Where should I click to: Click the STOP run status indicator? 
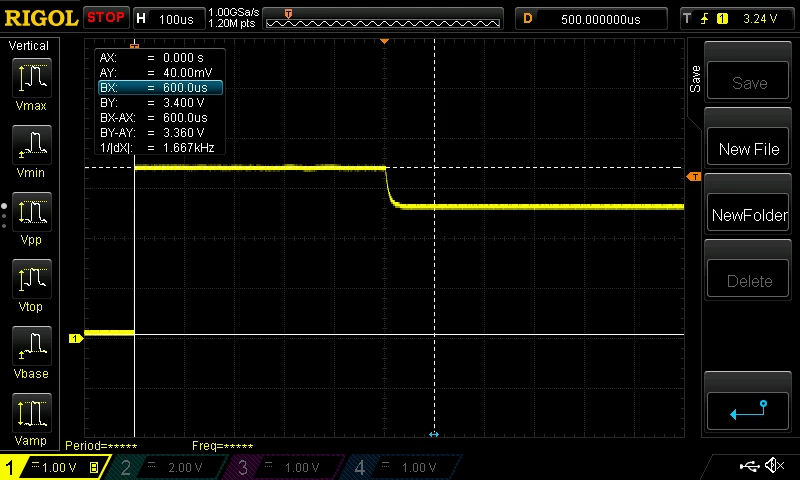[106, 17]
